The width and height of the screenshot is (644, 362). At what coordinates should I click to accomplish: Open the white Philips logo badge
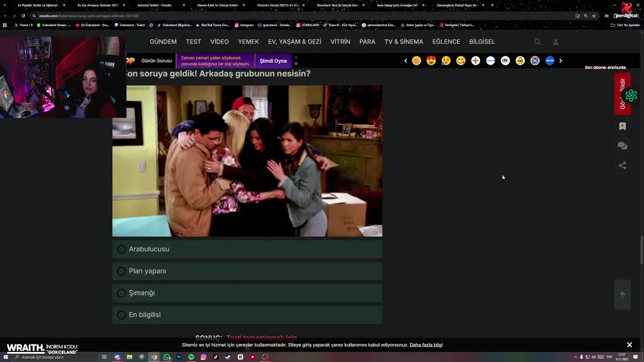(491, 61)
